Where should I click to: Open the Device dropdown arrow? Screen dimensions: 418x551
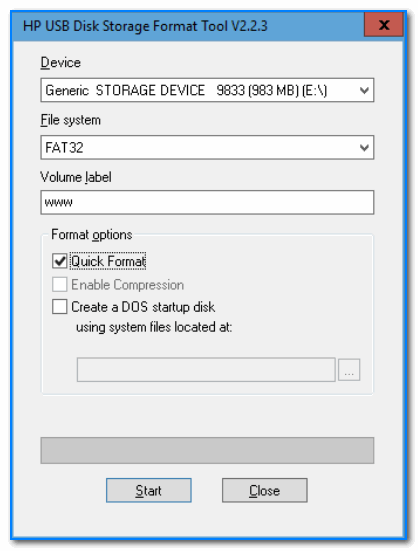364,90
